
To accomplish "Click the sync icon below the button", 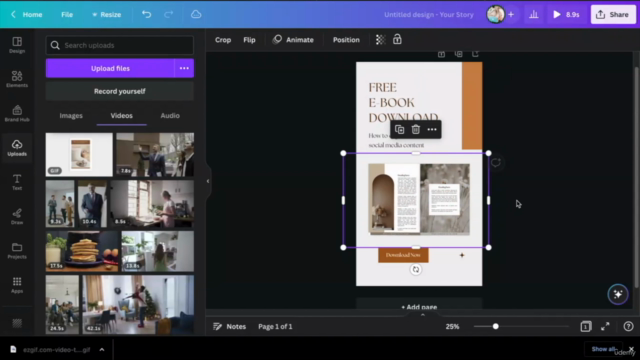I will tap(416, 269).
